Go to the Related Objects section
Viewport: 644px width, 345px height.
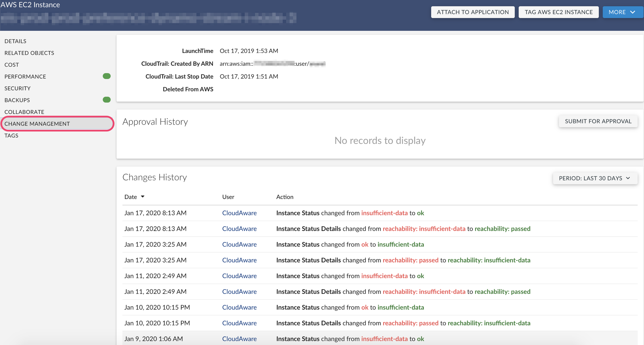tap(29, 53)
